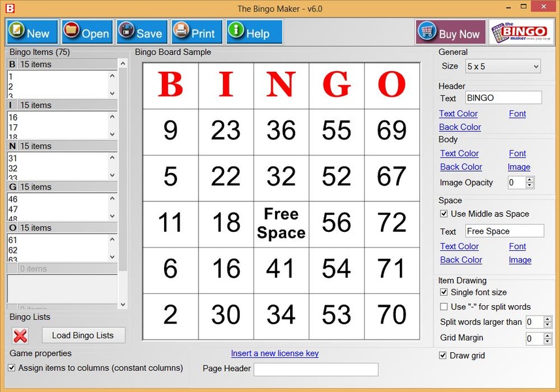Click item 31 in the N list
The width and height of the screenshot is (560, 392).
tap(13, 158)
